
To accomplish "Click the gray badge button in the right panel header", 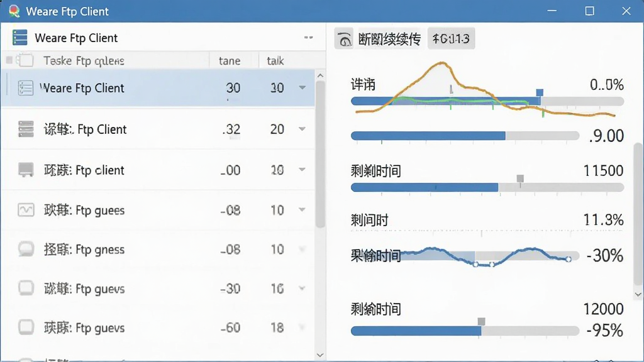I will coord(451,38).
